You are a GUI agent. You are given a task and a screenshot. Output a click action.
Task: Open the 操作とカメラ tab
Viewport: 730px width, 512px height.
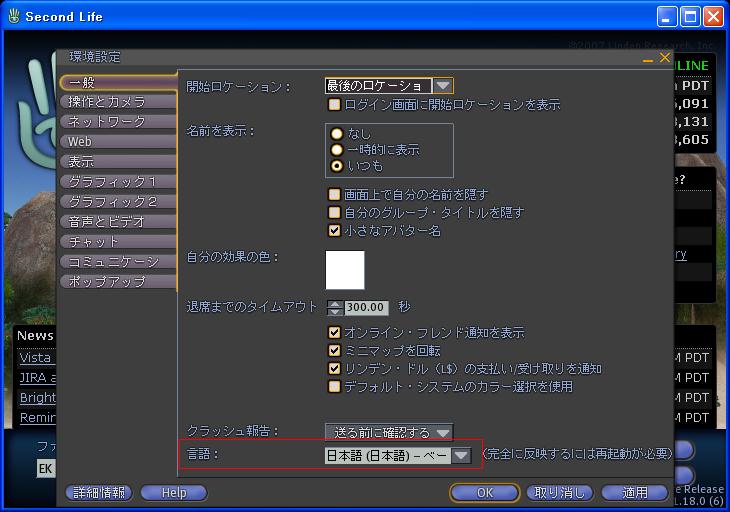click(x=118, y=102)
